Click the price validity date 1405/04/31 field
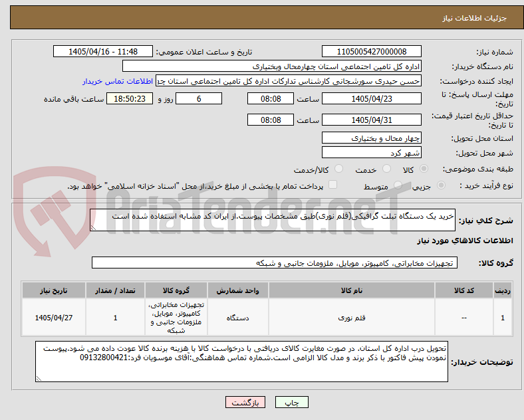Image resolution: width=524 pixels, height=420 pixels. point(371,120)
